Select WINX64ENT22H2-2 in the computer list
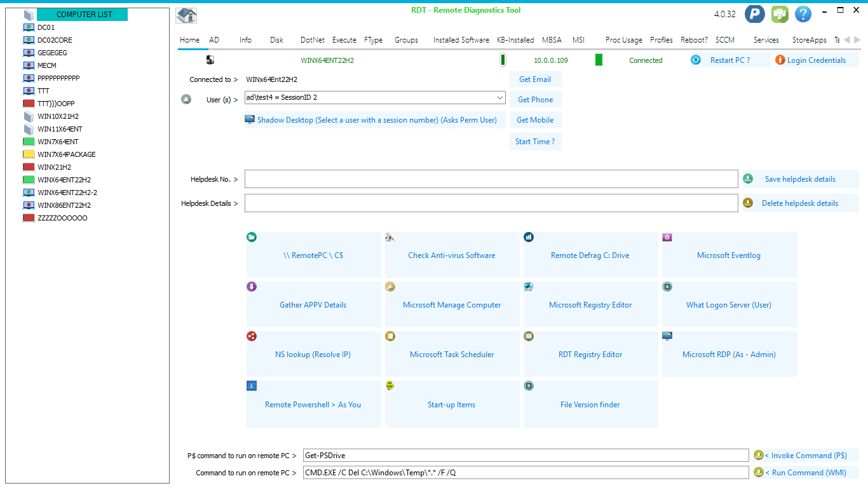Image resolution: width=868 pixels, height=488 pixels. [67, 193]
